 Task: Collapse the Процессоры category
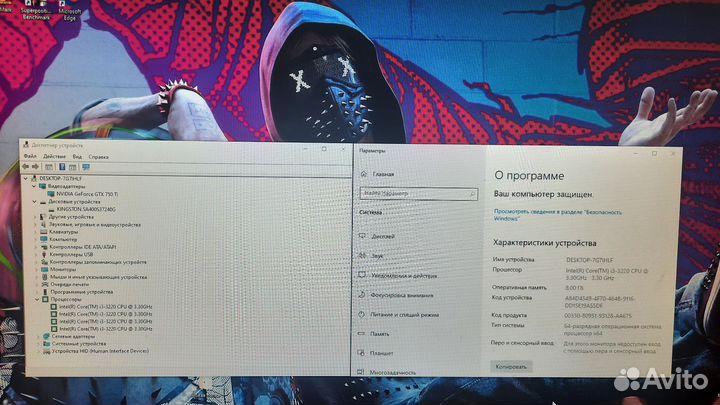[x=37, y=299]
